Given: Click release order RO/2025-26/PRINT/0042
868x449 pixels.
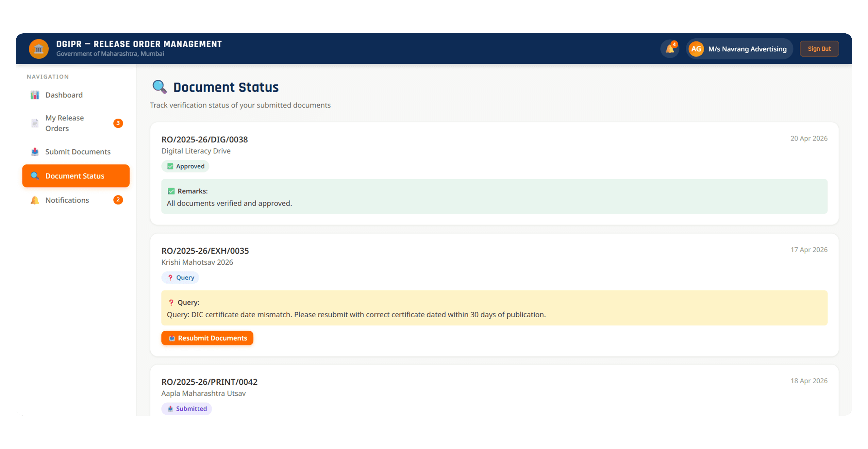Looking at the screenshot, I should pyautogui.click(x=209, y=382).
